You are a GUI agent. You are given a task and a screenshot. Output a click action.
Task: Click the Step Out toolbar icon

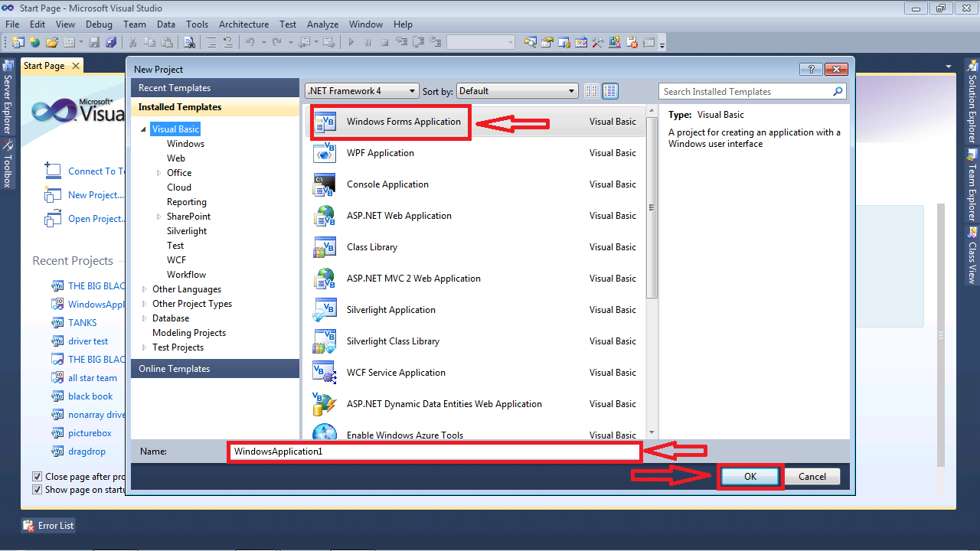[x=436, y=42]
